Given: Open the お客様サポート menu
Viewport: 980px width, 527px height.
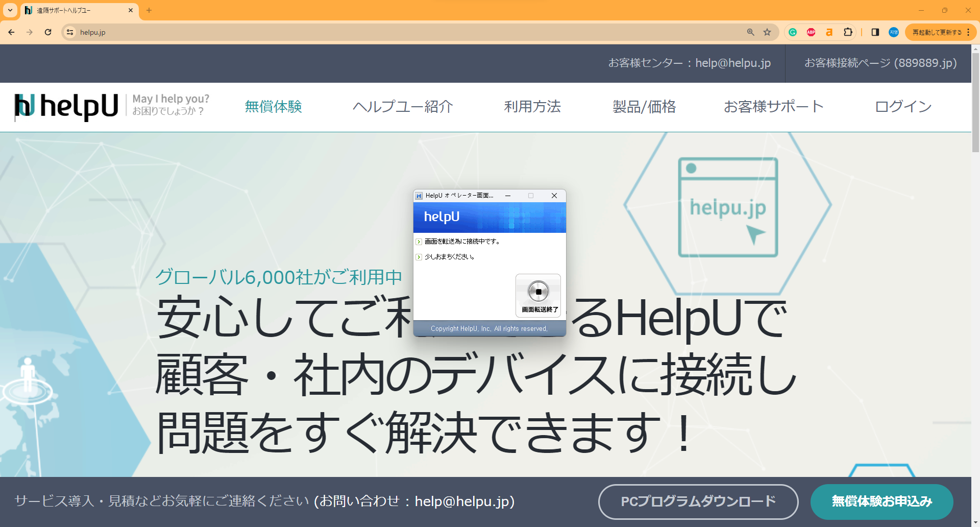Looking at the screenshot, I should pyautogui.click(x=774, y=106).
